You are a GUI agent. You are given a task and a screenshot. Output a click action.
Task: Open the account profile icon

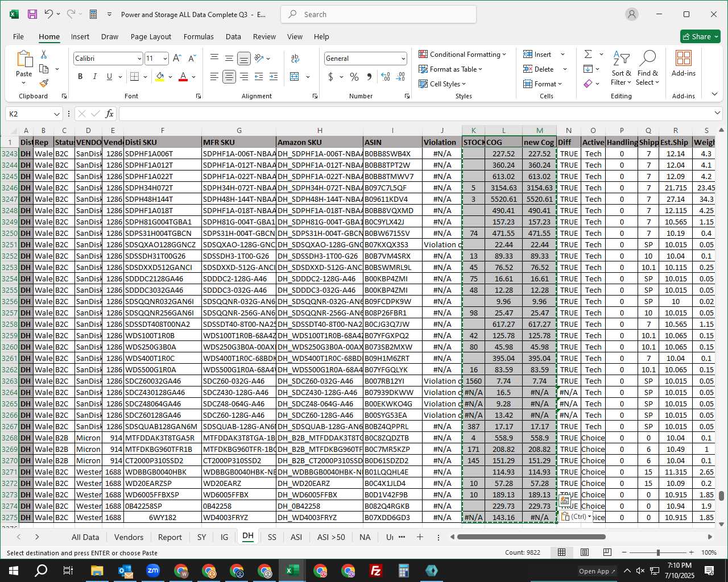pyautogui.click(x=632, y=14)
